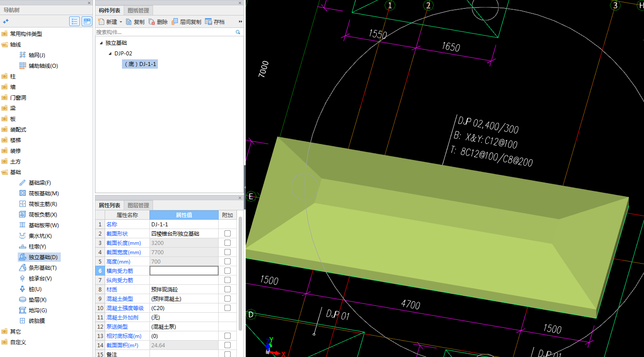This screenshot has width=644, height=357.
Task: Click the 属性名称 column header
Action: click(x=127, y=215)
